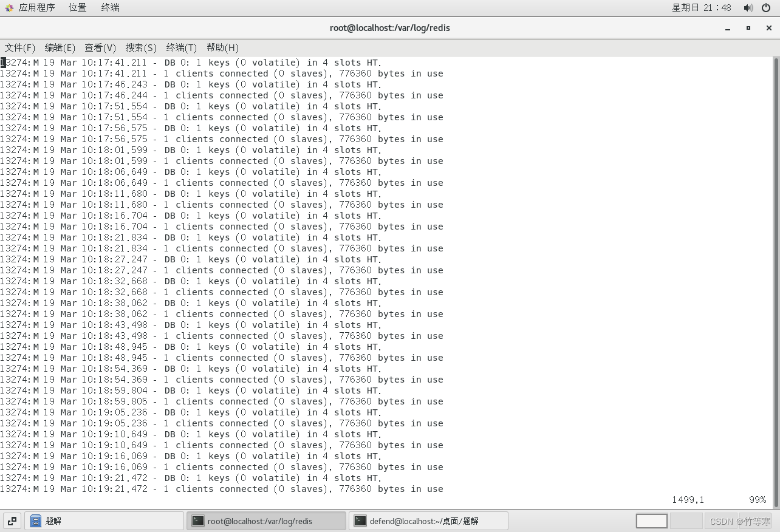Click the log line 10:18:38.062 clients connected

tap(222, 314)
